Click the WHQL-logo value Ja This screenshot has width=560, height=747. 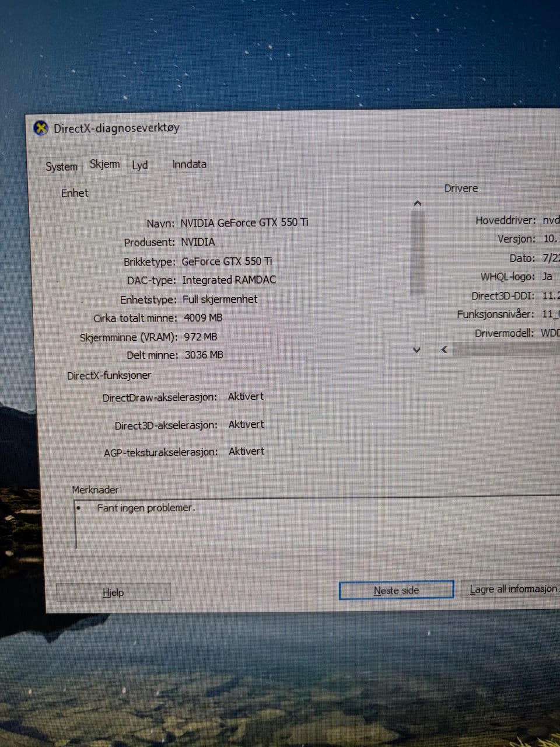[547, 277]
